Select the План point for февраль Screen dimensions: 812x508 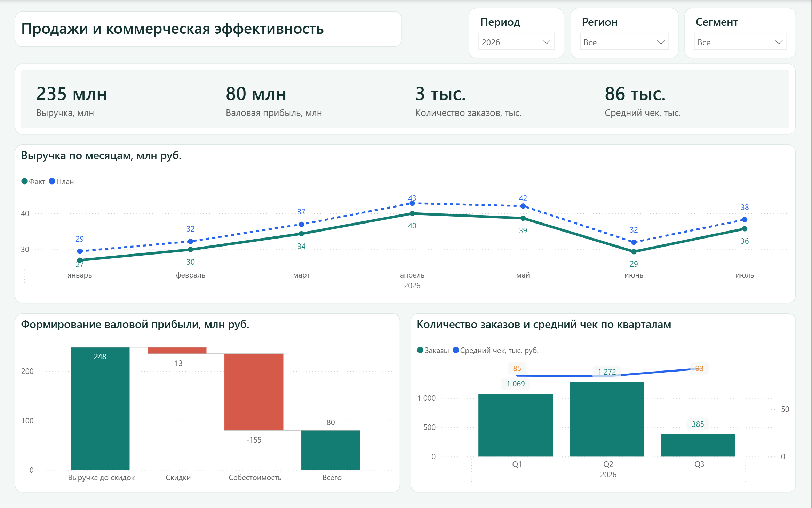pos(191,241)
